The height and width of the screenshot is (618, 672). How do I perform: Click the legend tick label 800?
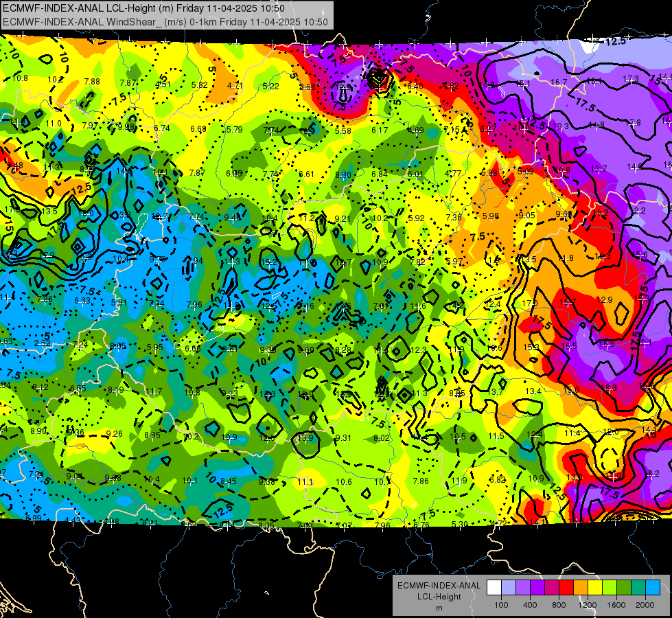(x=559, y=605)
